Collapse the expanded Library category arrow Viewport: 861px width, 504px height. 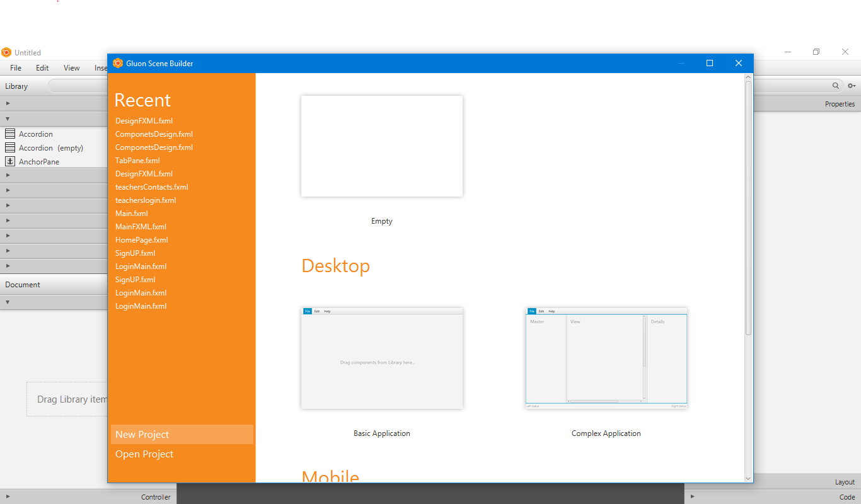[x=9, y=118]
